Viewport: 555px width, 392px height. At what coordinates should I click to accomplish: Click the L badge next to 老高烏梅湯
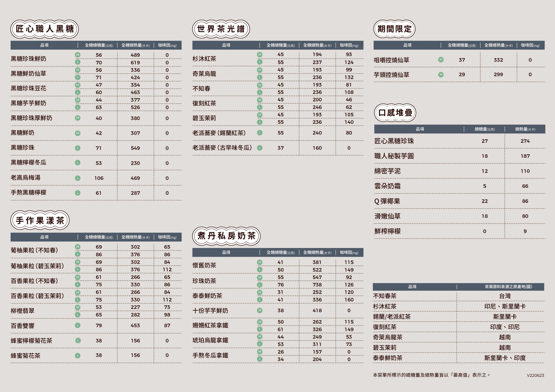78,178
